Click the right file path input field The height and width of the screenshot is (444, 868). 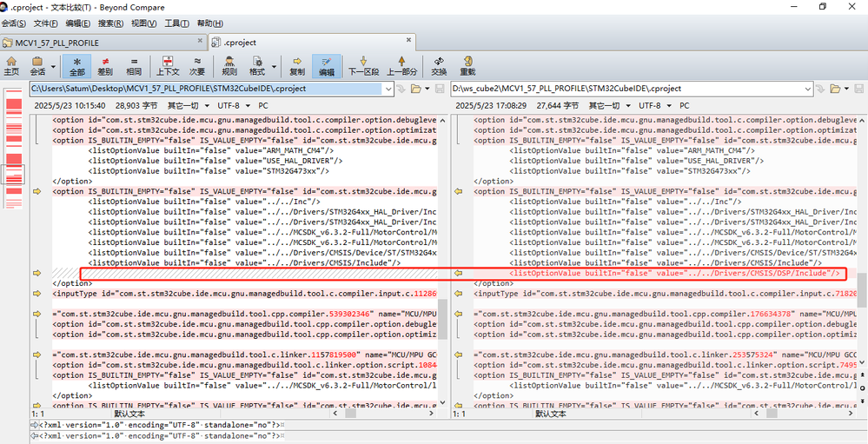point(626,89)
